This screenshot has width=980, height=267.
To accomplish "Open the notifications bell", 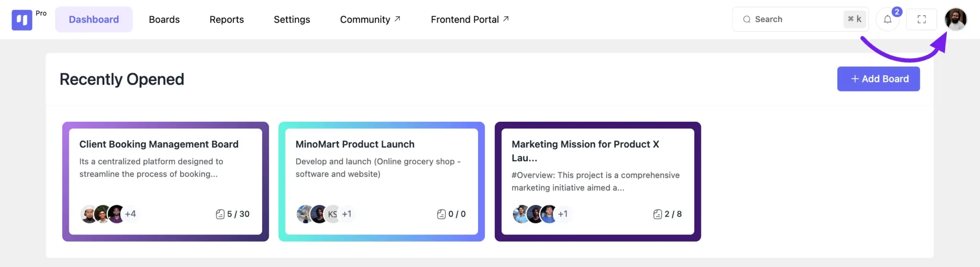I will pos(888,20).
